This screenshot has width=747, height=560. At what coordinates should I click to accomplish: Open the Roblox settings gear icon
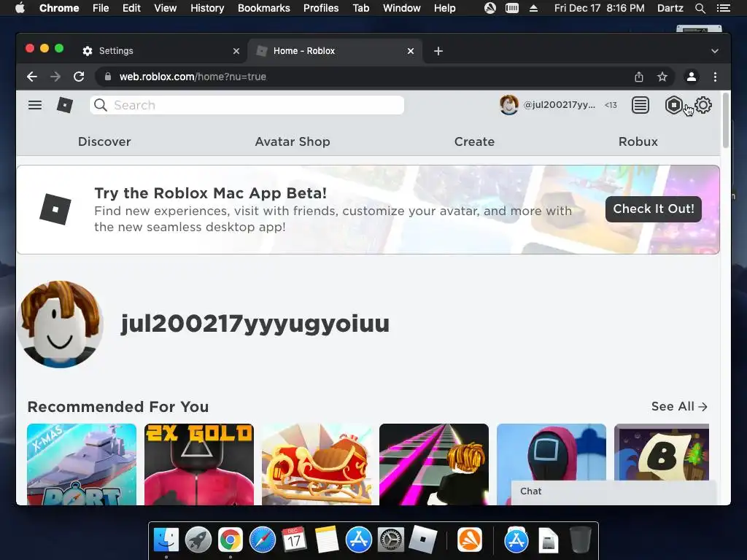[x=703, y=105]
